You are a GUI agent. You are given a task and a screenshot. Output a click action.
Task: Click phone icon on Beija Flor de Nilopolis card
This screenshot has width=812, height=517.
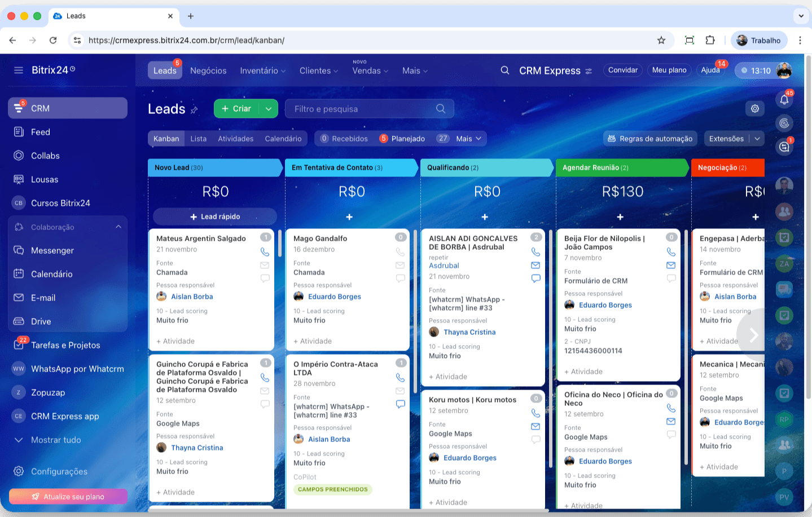[671, 251]
